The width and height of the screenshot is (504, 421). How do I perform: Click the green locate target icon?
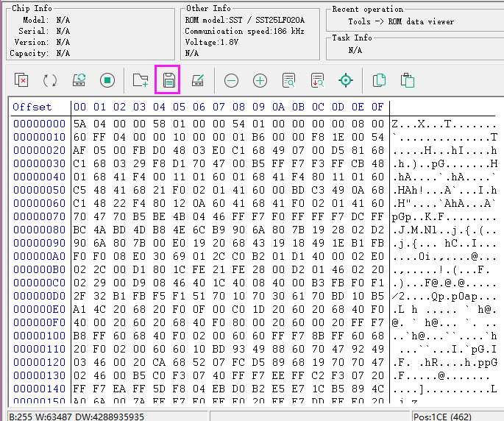[346, 80]
